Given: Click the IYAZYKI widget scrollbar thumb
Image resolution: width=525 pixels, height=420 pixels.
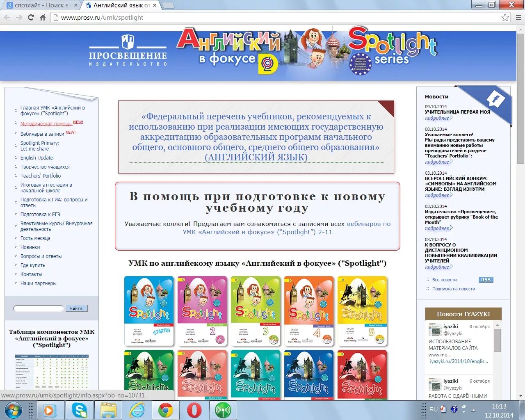Looking at the screenshot, I should coord(497,340).
